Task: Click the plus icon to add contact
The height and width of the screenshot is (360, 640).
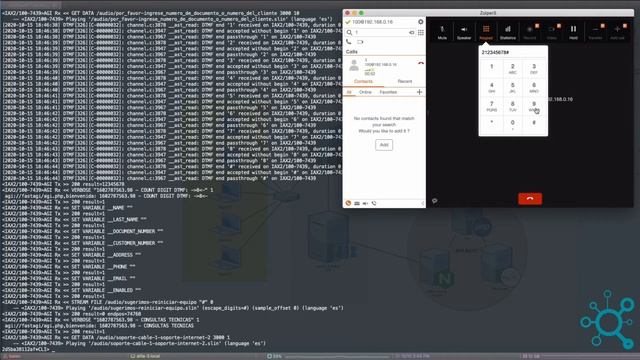Action: click(x=419, y=92)
